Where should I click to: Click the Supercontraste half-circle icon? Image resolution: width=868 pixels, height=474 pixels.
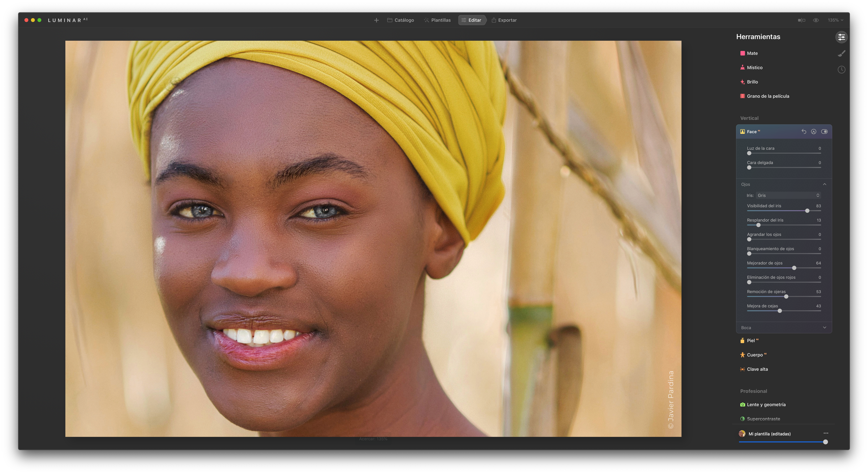coord(742,419)
